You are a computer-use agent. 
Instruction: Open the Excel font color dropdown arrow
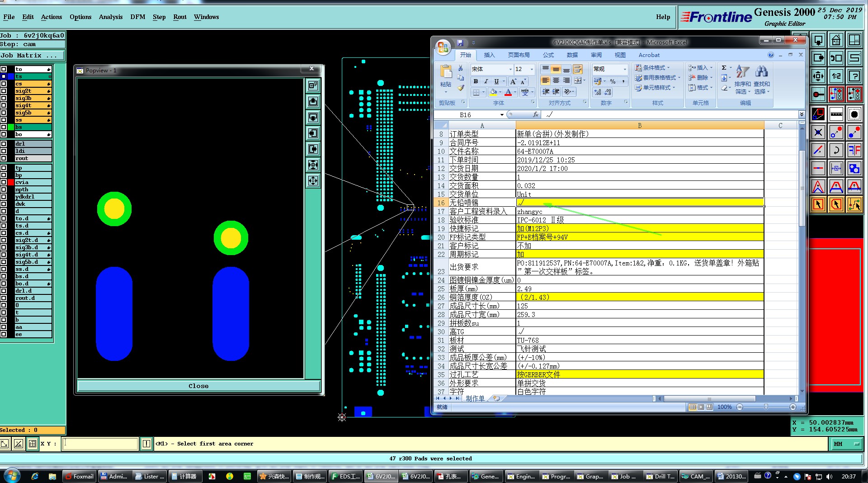(515, 92)
